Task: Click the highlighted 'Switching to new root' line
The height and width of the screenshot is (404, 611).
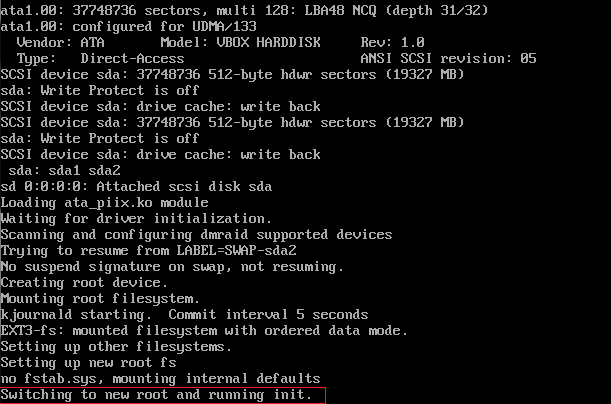Action: (156, 395)
